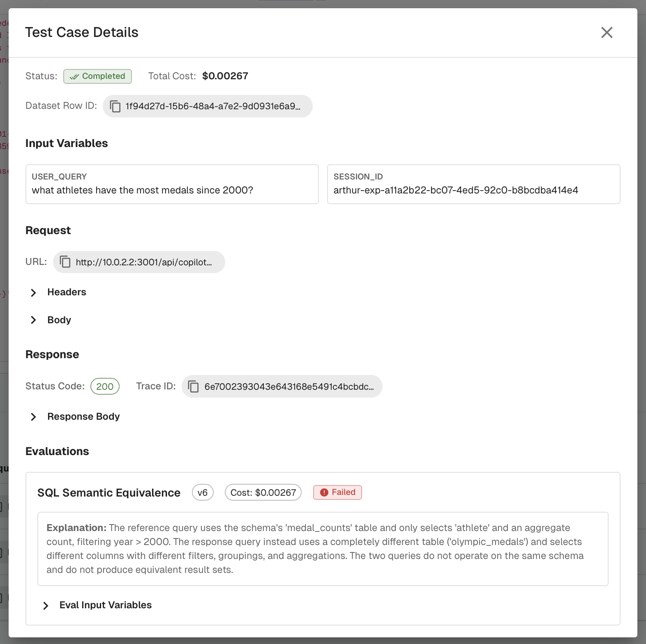Click the Response heading
The width and height of the screenshot is (646, 644).
click(x=52, y=354)
